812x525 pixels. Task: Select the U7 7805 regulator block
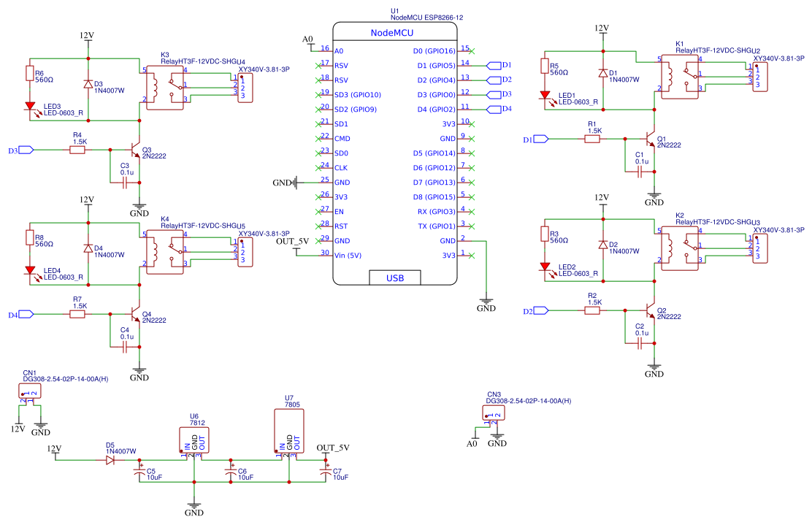(x=289, y=432)
